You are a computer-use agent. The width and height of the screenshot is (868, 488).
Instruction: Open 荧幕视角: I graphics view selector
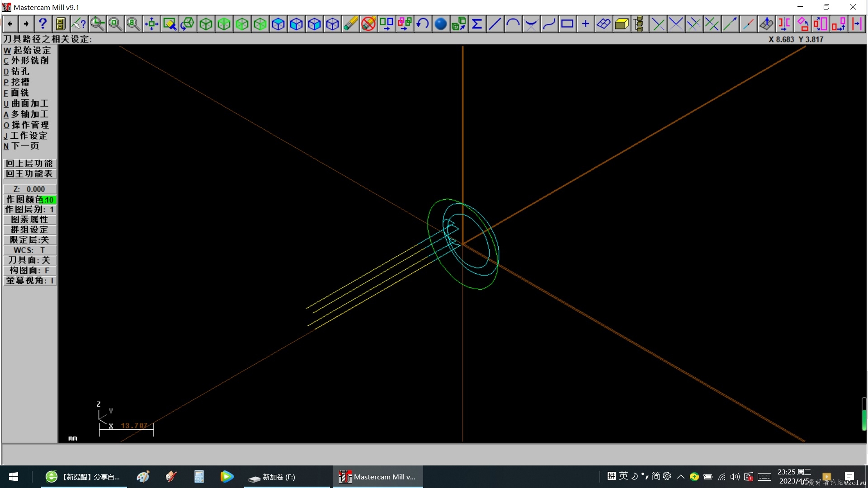click(x=30, y=281)
